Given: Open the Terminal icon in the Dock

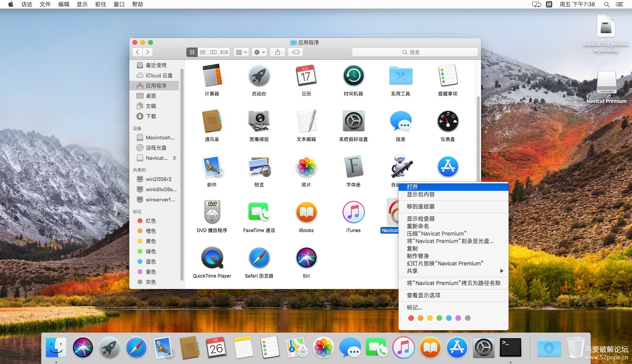Looking at the screenshot, I should 510,348.
